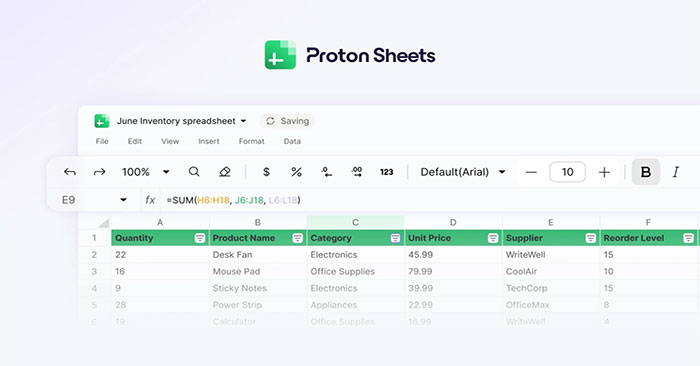Open the Default(Arial) font dropdown

tap(502, 172)
